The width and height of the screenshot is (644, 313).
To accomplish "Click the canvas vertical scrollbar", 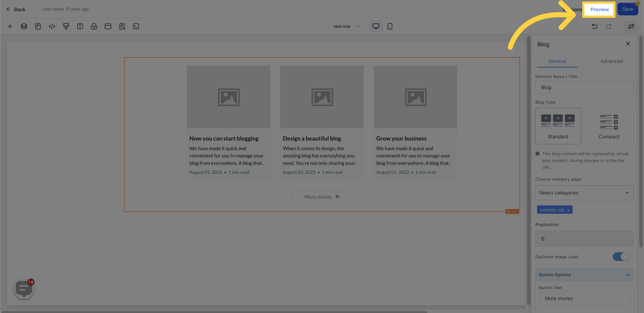I will coord(528,170).
